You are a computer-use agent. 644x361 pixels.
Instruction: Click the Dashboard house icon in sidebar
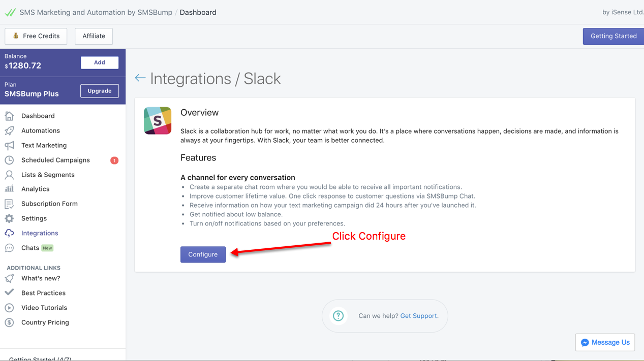(x=9, y=116)
